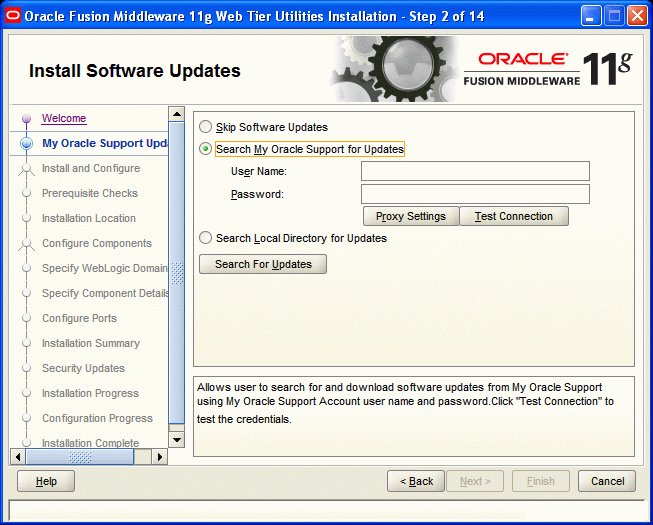Click the Installation Summary step bullet
Image resolution: width=653 pixels, height=525 pixels.
coord(26,343)
